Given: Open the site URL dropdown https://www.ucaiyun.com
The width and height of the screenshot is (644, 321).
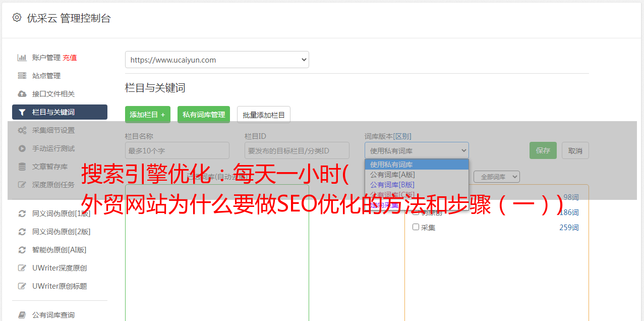Looking at the screenshot, I should pyautogui.click(x=217, y=60).
